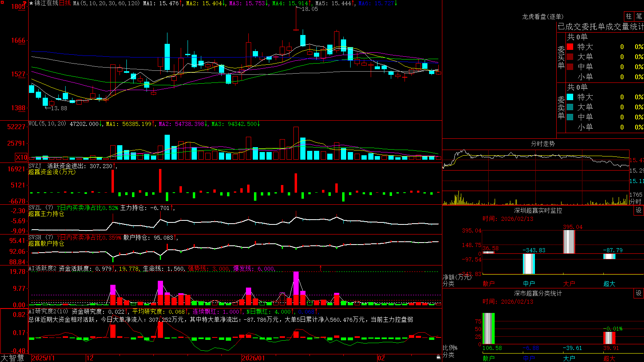Image resolution: width=644 pixels, height=362 pixels.
Task: Click the 2025/11 date on time axis
Action: (43, 358)
